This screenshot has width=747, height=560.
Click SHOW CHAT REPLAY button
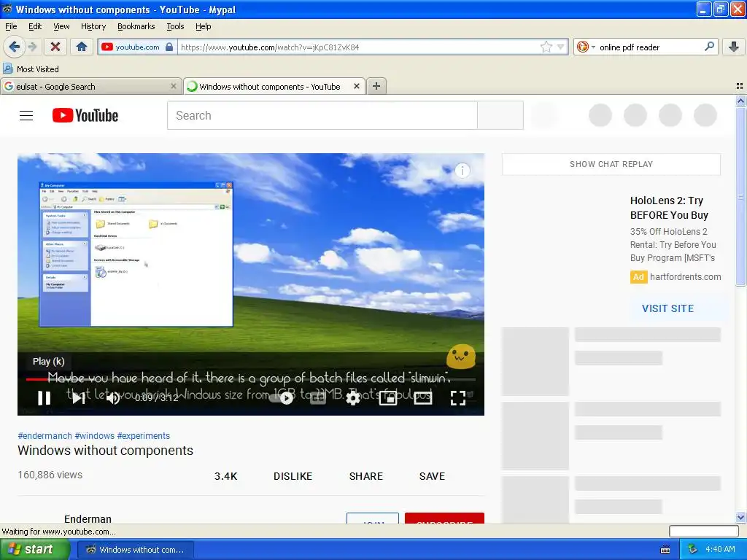(611, 164)
